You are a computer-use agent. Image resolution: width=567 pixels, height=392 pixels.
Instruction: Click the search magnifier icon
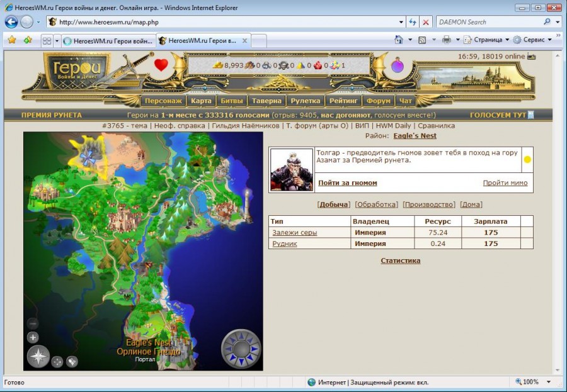point(547,21)
